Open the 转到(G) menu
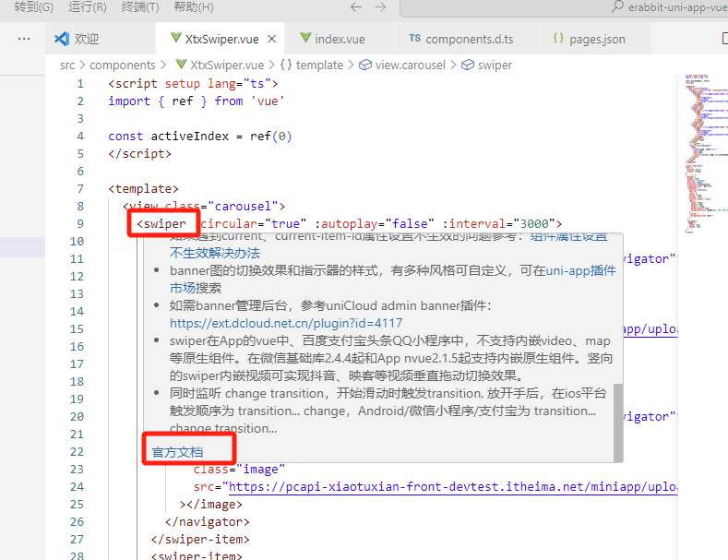This screenshot has height=560, width=728. point(33,7)
